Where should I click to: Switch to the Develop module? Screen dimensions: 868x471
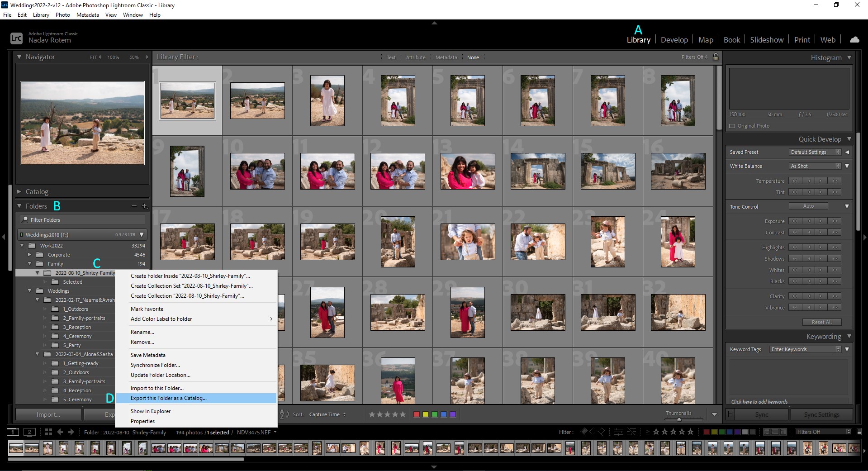tap(674, 40)
